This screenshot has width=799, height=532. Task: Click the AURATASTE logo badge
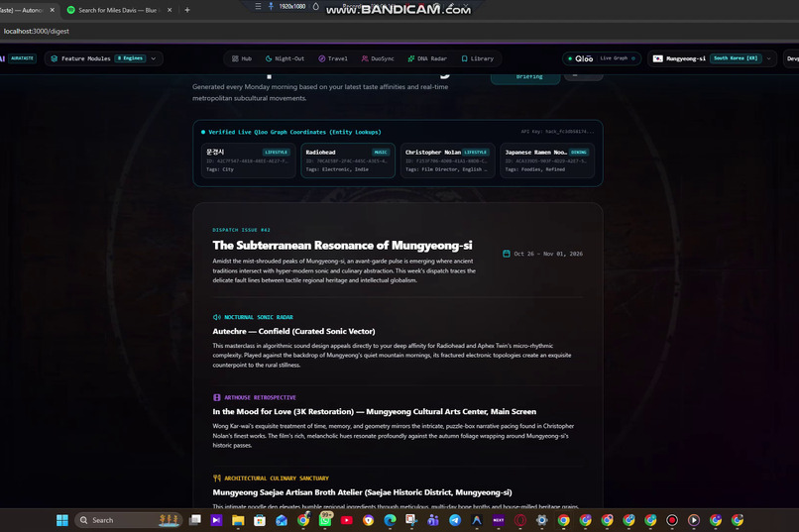point(22,58)
